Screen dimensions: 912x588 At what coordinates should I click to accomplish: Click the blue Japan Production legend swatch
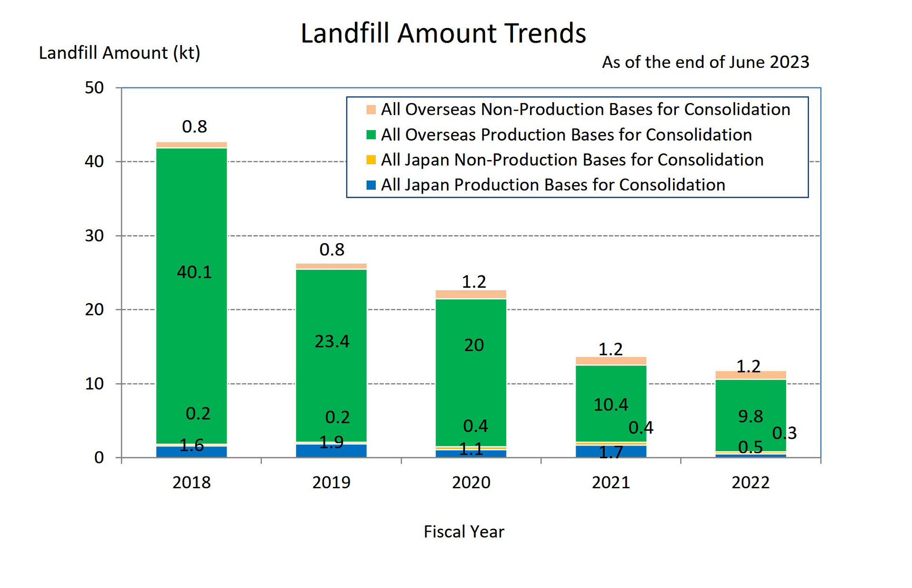pyautogui.click(x=371, y=185)
